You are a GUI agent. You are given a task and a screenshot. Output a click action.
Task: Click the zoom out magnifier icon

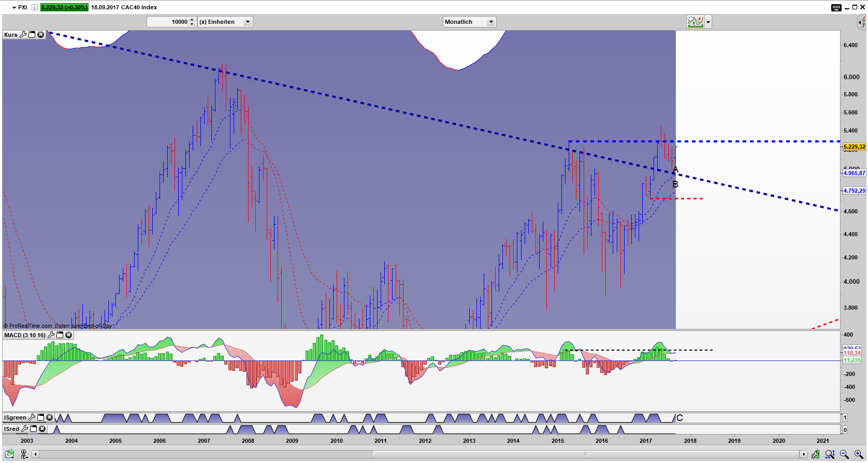[x=844, y=454]
